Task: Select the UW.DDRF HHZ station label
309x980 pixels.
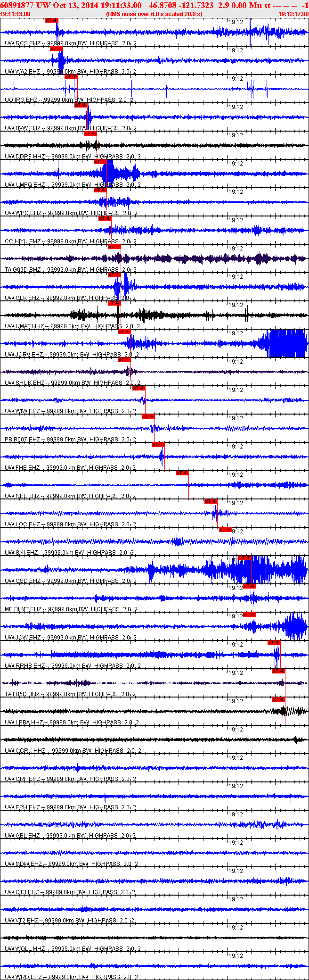Action: pos(25,157)
